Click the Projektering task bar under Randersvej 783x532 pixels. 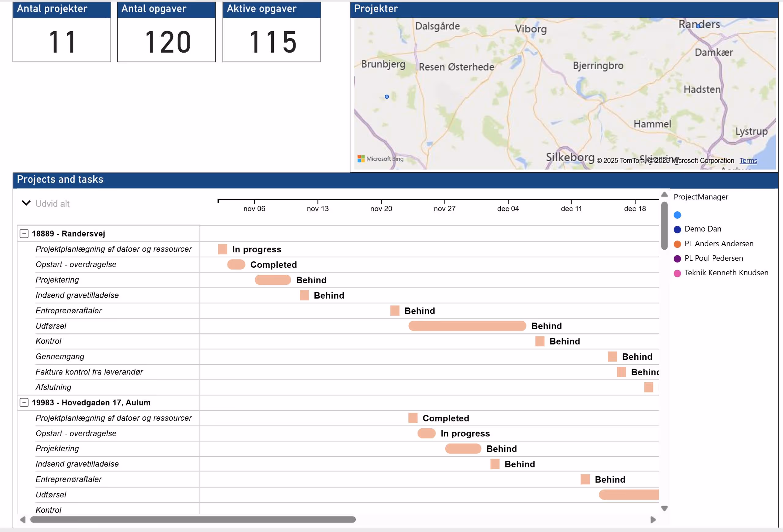[273, 280]
